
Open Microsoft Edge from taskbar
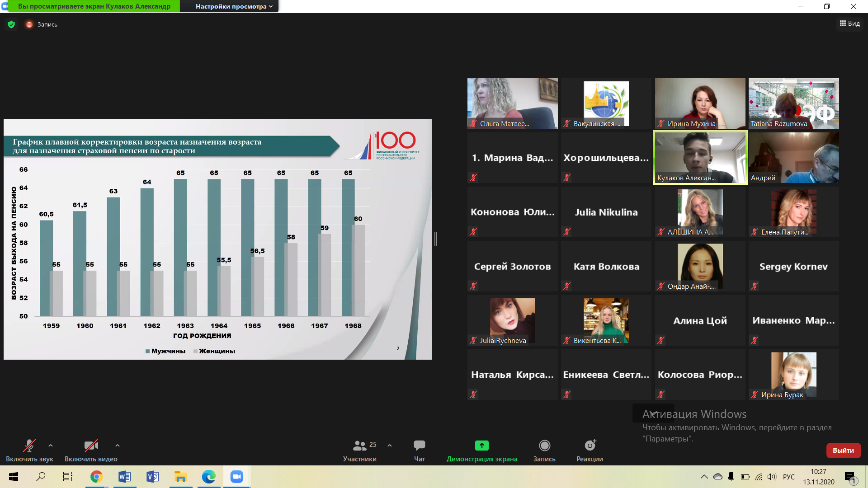coord(209,477)
